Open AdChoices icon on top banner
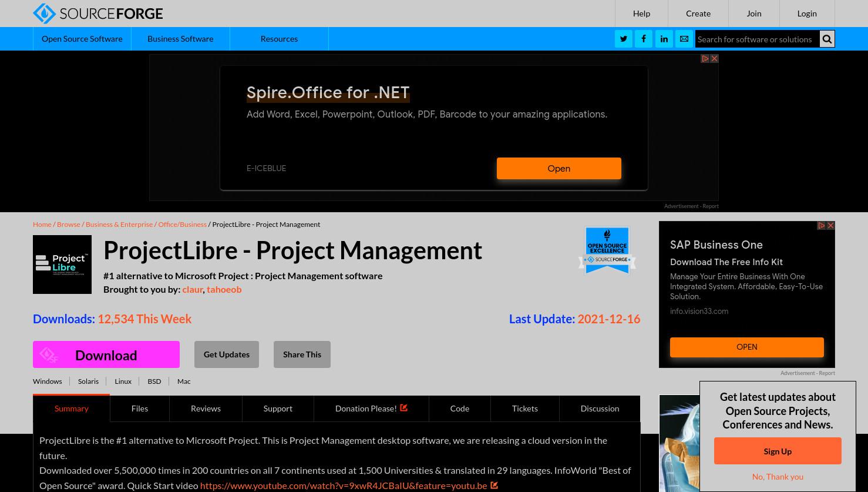This screenshot has width=868, height=492. (x=705, y=59)
